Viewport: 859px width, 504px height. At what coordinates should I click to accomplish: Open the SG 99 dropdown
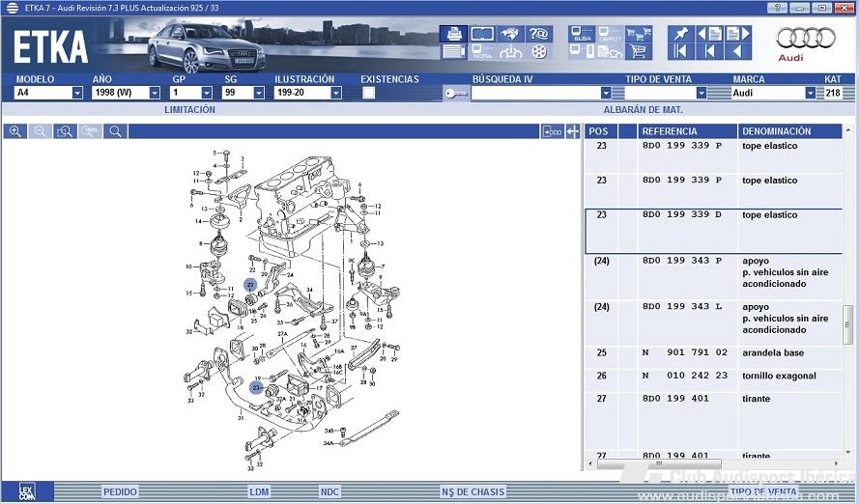pos(259,93)
